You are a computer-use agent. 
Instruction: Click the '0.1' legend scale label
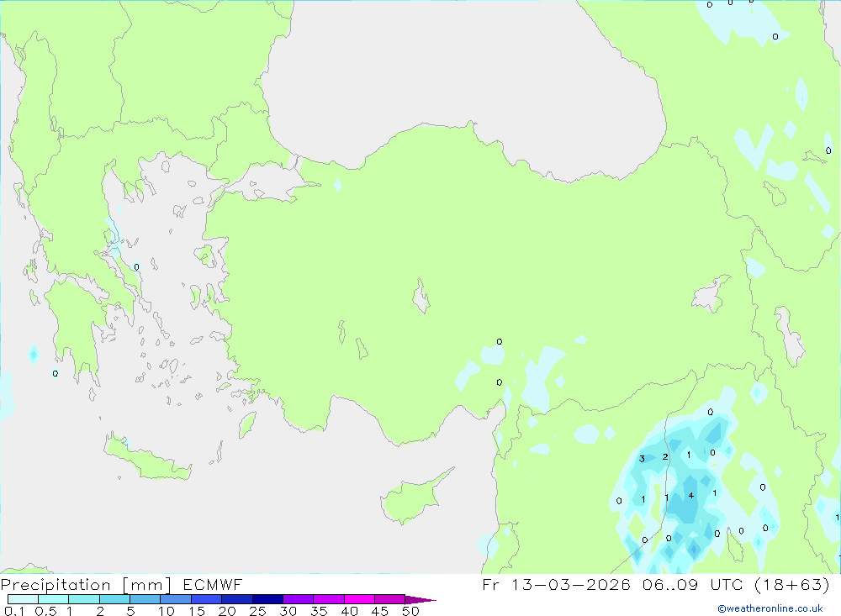[14, 611]
